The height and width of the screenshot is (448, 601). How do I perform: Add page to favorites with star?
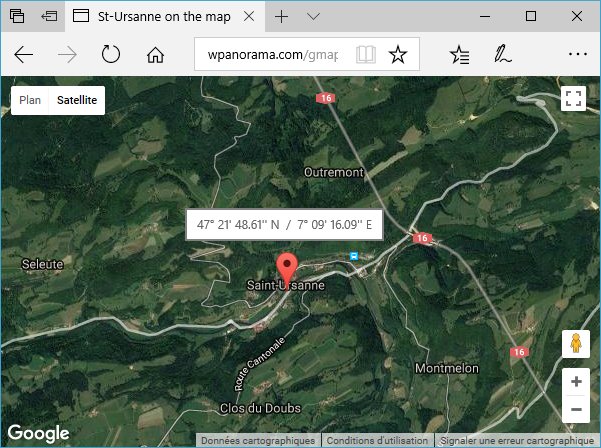398,54
